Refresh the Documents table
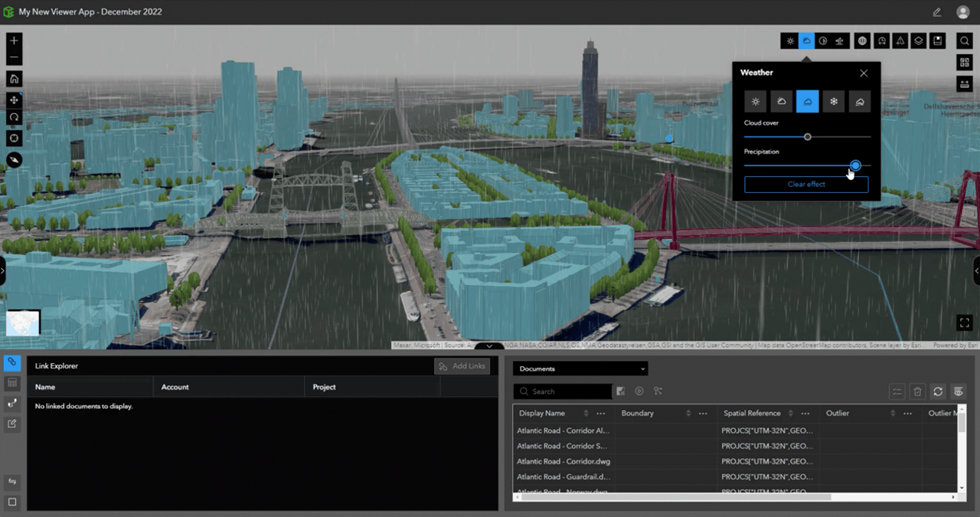The width and height of the screenshot is (980, 517). click(938, 391)
